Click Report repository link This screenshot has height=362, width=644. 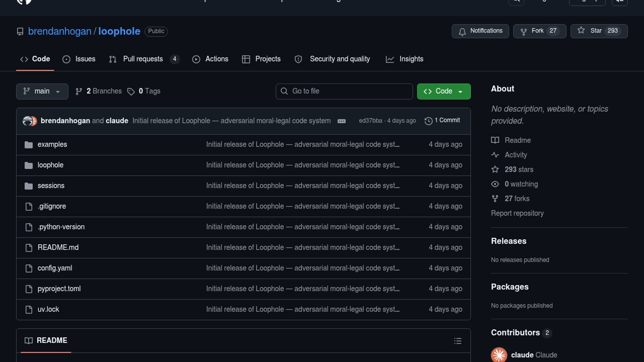(x=517, y=213)
